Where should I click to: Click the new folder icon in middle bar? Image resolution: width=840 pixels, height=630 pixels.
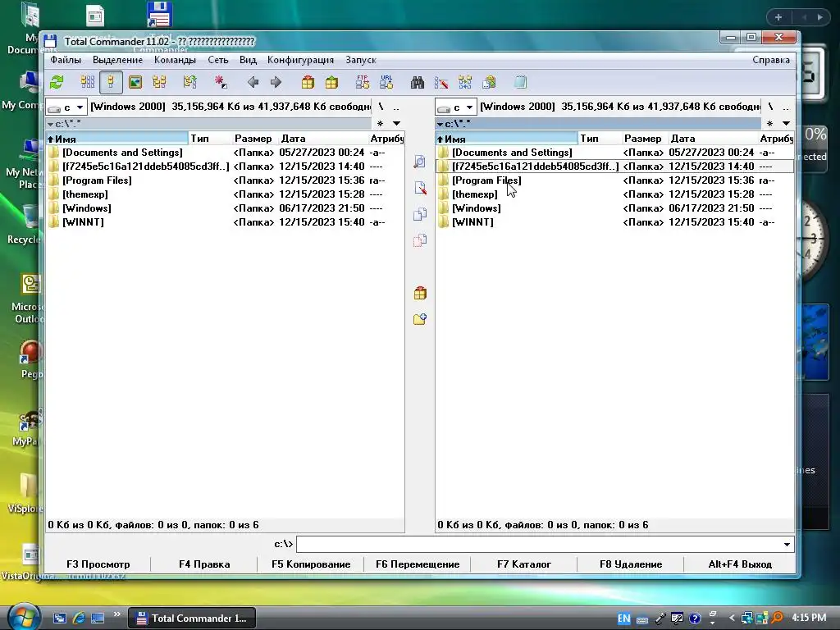pyautogui.click(x=420, y=319)
